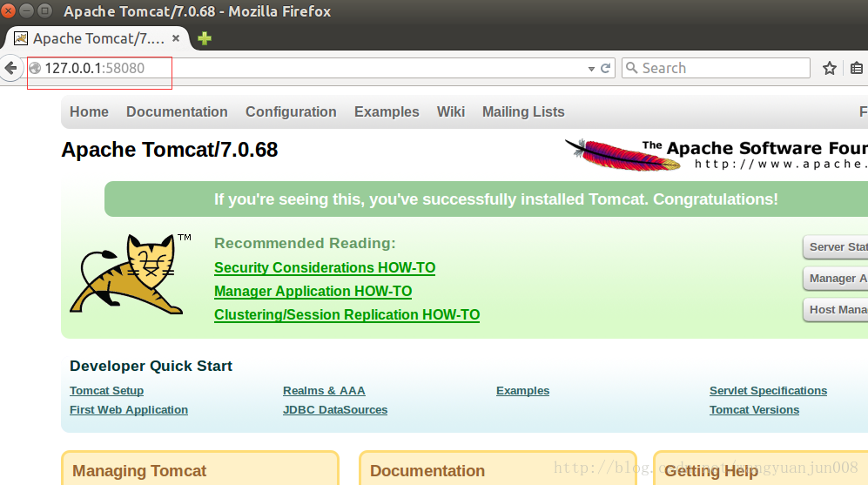Image resolution: width=868 pixels, height=485 pixels.
Task: Click the congratulations banner text
Action: click(495, 199)
